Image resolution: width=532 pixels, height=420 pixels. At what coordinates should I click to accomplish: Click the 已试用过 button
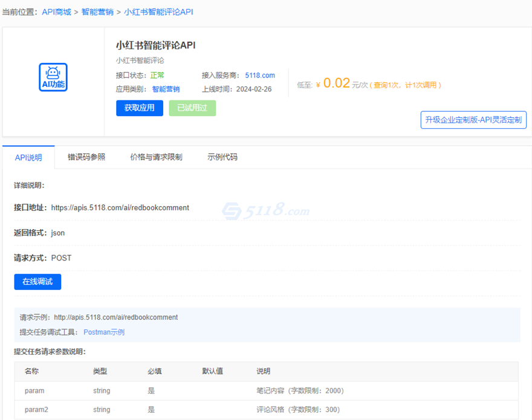tap(192, 108)
